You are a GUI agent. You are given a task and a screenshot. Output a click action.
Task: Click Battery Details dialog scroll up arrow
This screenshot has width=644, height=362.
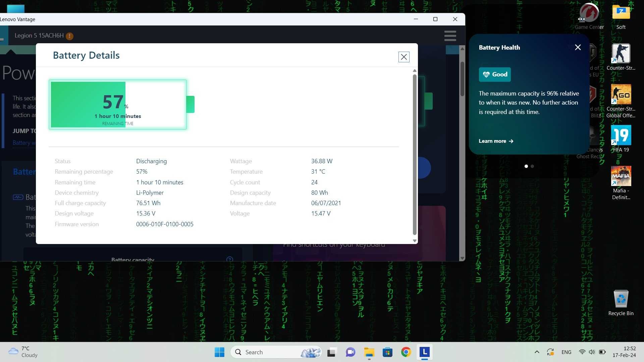(415, 70)
